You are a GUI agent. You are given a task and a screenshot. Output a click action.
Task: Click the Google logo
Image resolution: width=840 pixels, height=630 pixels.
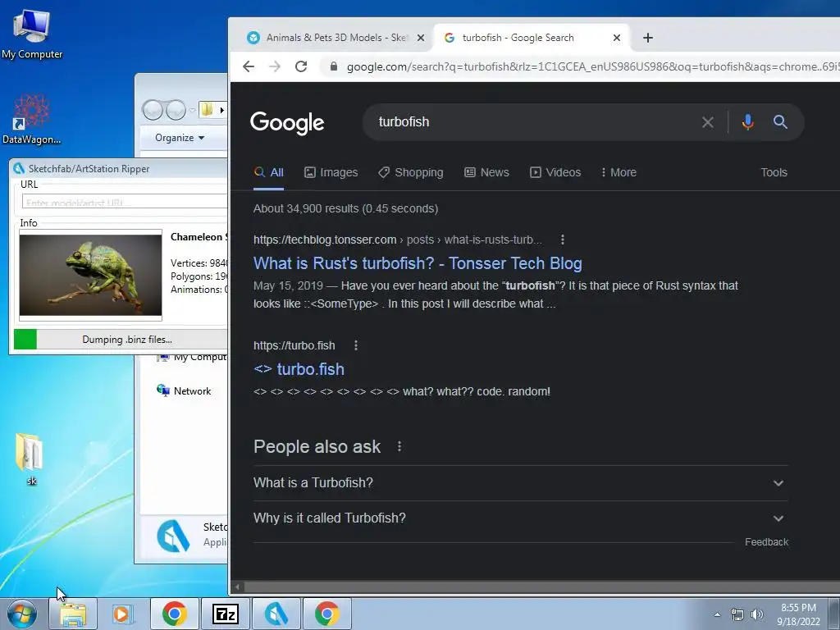287,123
